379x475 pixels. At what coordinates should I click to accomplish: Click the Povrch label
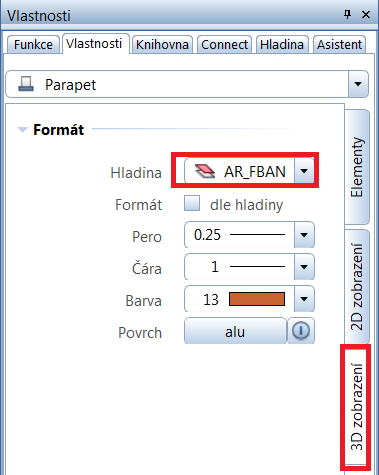tap(140, 333)
